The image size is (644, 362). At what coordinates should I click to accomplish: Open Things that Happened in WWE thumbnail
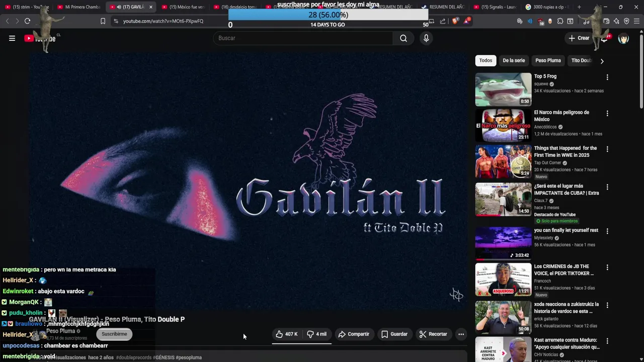click(503, 161)
